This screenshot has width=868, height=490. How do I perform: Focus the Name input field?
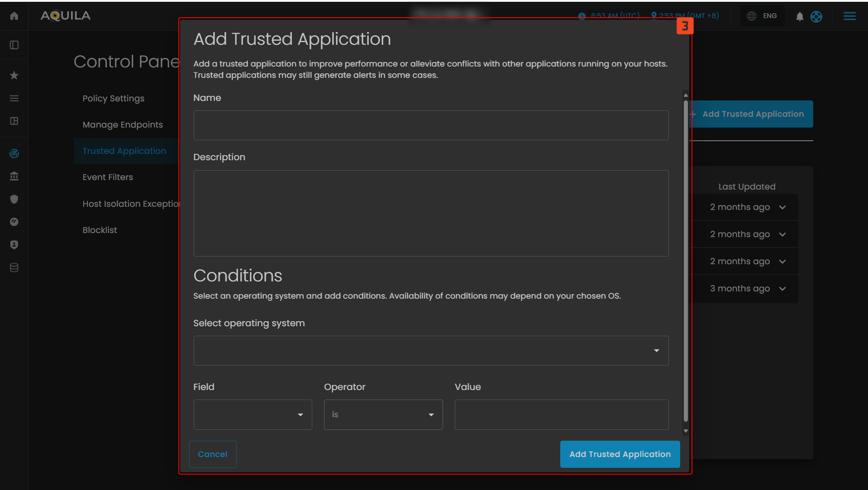click(430, 125)
